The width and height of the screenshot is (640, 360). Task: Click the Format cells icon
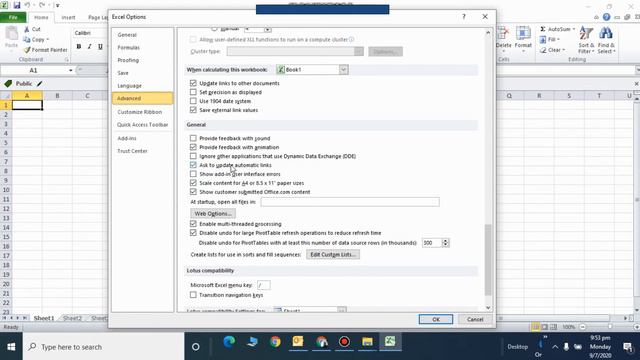pyautogui.click(x=523, y=33)
